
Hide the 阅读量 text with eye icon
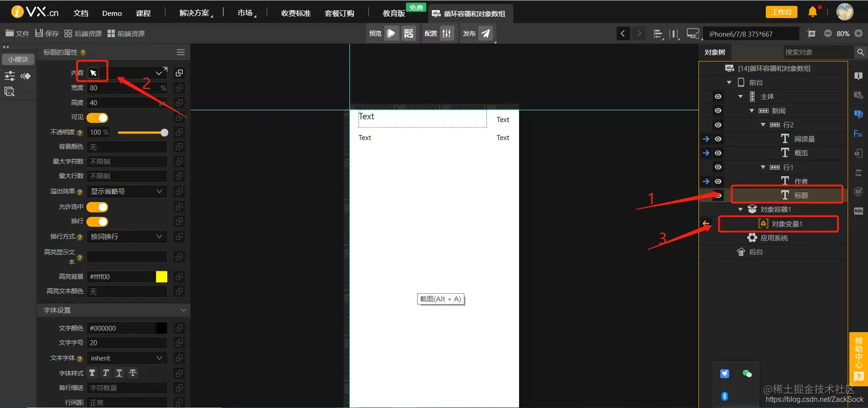coord(718,139)
